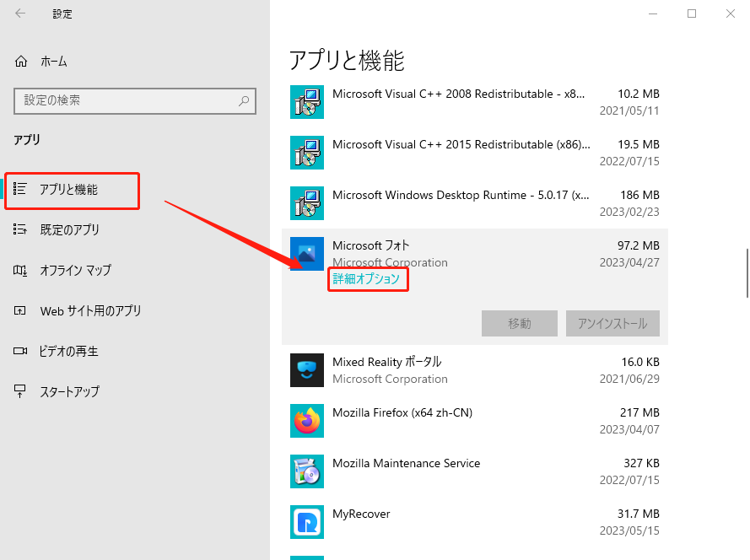Viewport: 750px width, 560px height.
Task: Click the 97.2 MB size value
Action: click(x=638, y=245)
